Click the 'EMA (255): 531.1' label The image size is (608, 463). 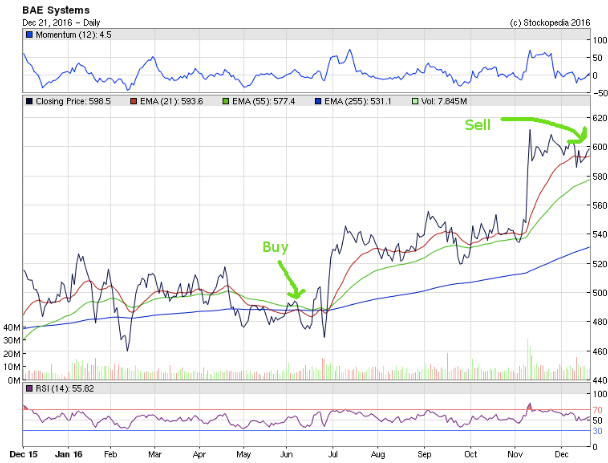click(358, 102)
